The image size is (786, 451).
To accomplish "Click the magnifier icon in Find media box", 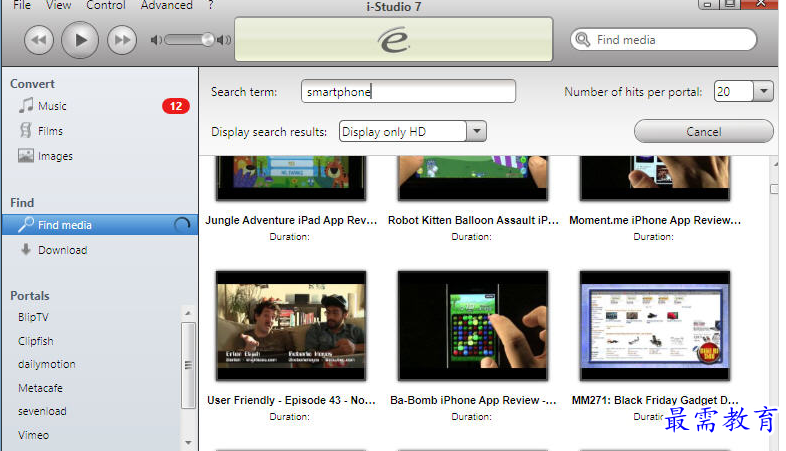I will pos(582,39).
